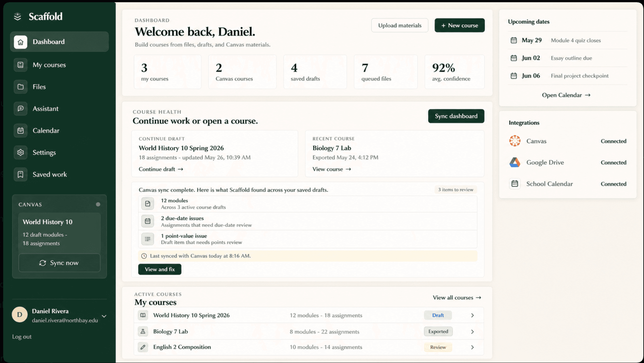Click the calendar icon beside May 29
This screenshot has height=363, width=644.
tap(514, 40)
